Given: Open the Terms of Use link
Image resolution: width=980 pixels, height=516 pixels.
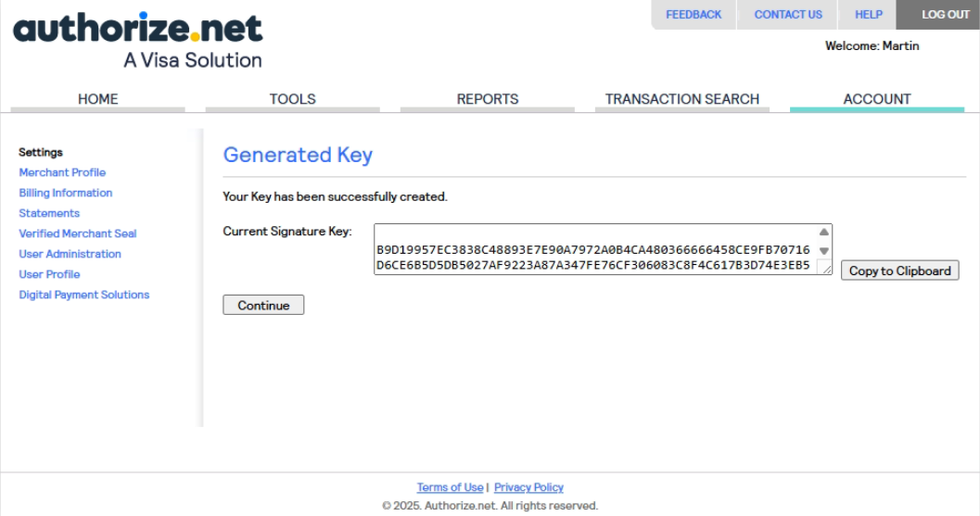Looking at the screenshot, I should 450,487.
